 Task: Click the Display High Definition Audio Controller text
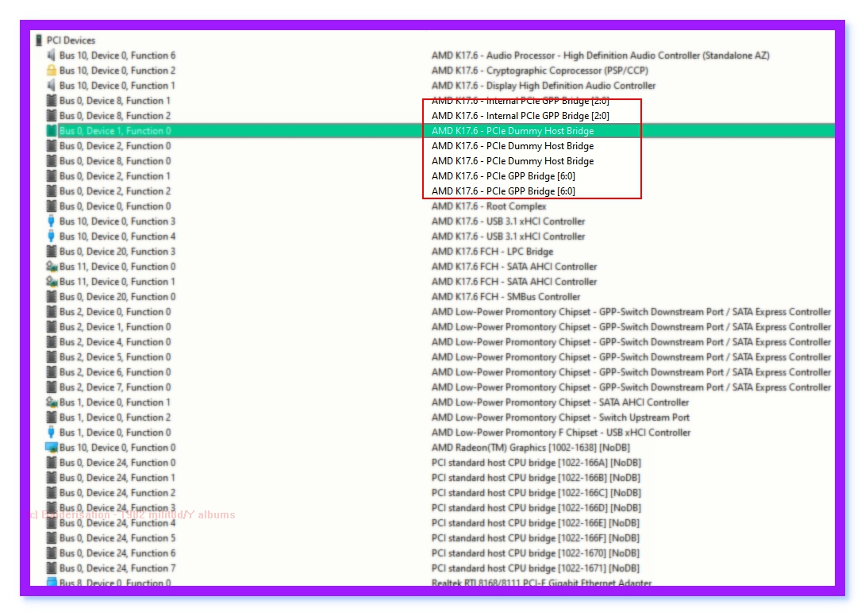point(544,86)
